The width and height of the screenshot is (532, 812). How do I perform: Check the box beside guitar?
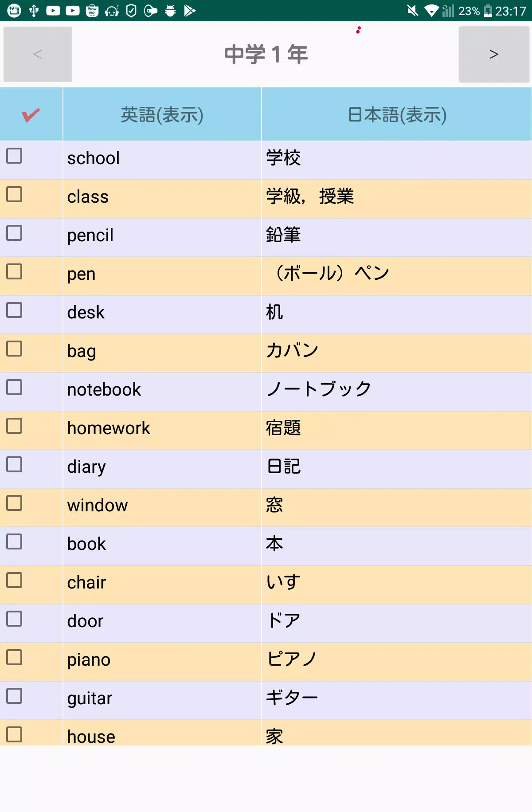(15, 696)
